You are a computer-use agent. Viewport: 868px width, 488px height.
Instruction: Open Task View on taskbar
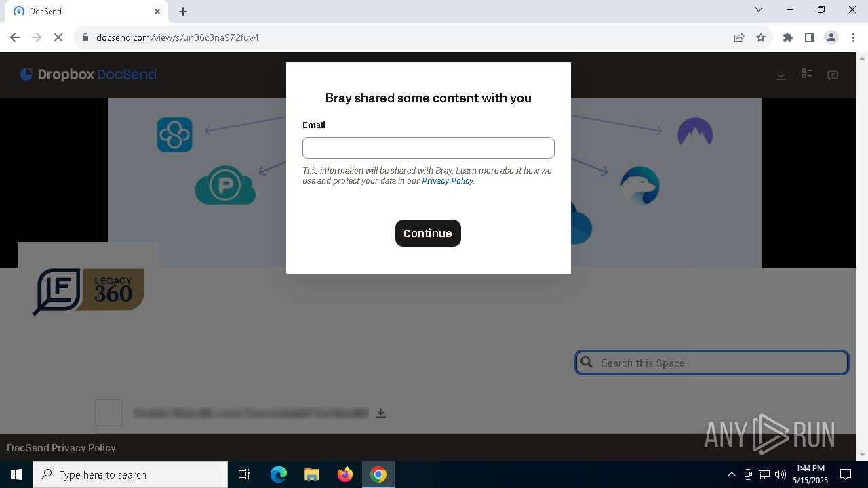click(x=244, y=474)
